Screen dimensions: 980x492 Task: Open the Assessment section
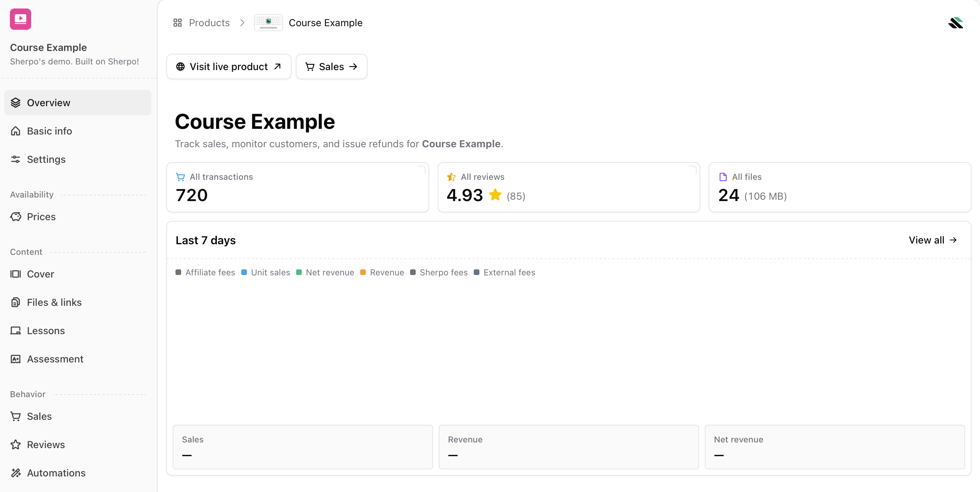tap(55, 359)
